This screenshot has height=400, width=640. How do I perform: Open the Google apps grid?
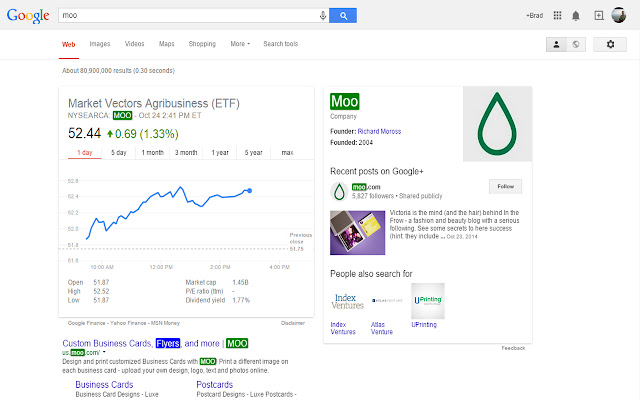[557, 16]
